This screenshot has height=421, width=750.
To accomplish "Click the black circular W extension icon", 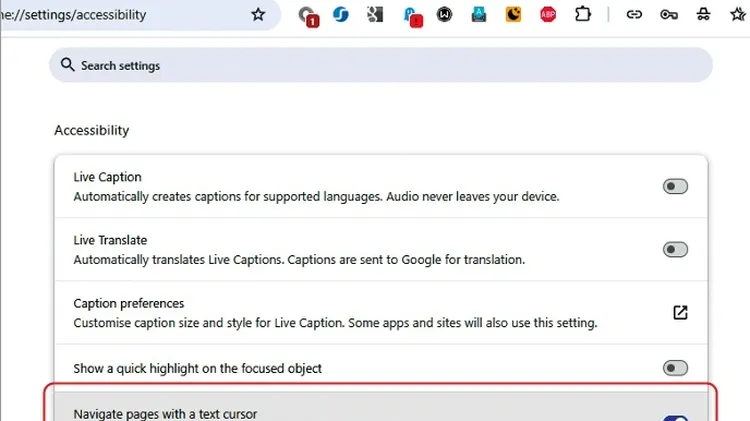I will pos(444,15).
